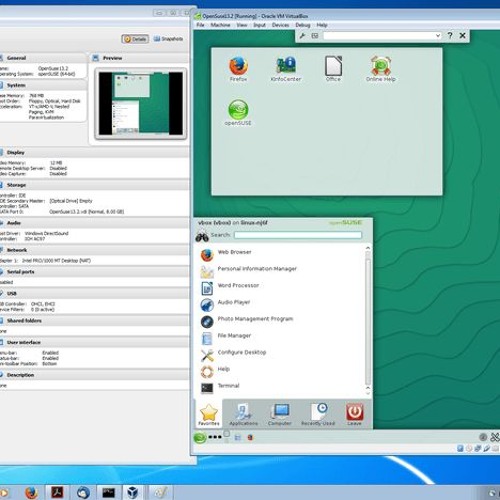Click the Details button in VirtualBox Manager
The height and width of the screenshot is (500, 500).
[x=135, y=39]
